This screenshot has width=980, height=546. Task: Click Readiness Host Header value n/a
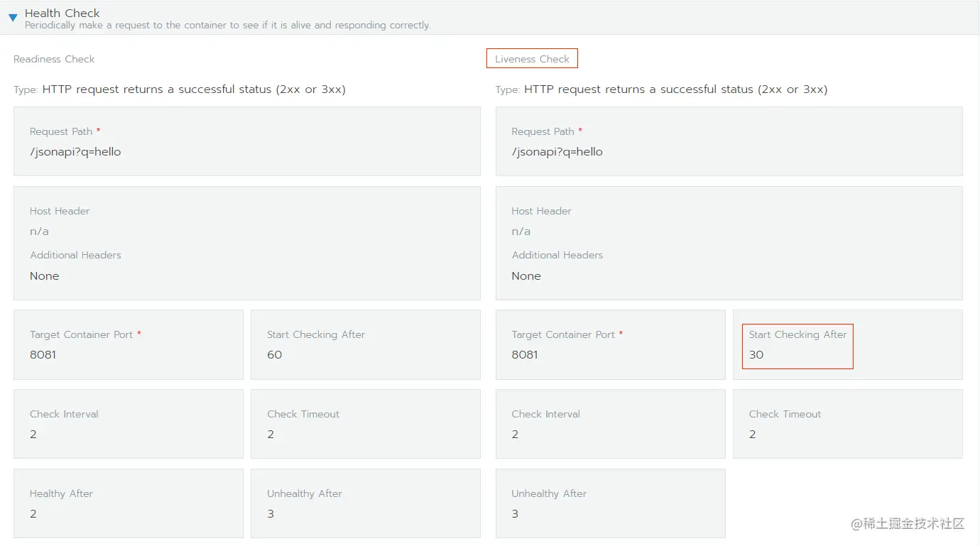(x=39, y=231)
